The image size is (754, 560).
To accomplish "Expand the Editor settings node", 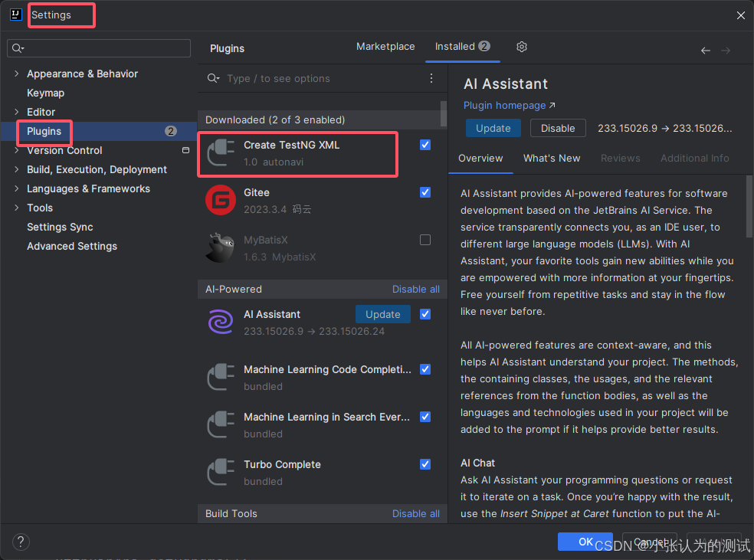I will [x=17, y=112].
